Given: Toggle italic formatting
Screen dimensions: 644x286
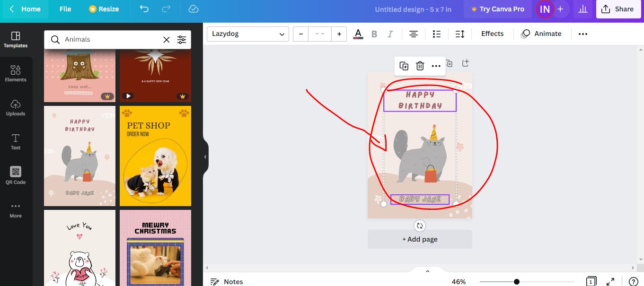Looking at the screenshot, I should pos(390,34).
